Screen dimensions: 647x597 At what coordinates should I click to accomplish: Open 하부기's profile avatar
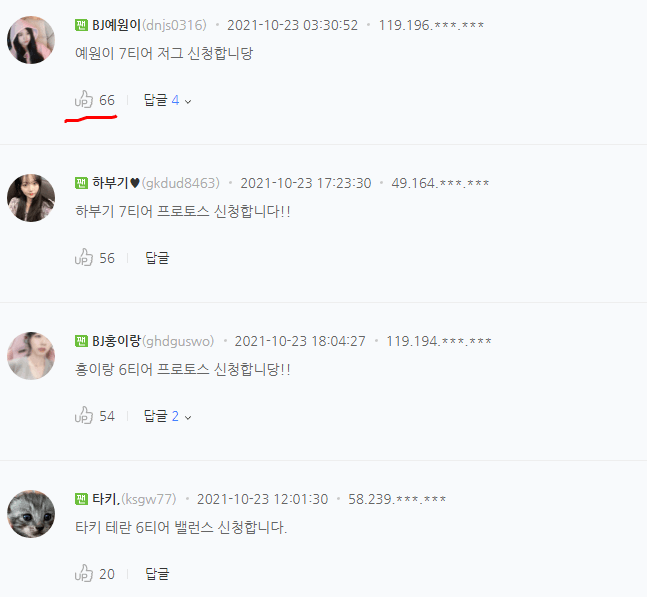tap(31, 198)
